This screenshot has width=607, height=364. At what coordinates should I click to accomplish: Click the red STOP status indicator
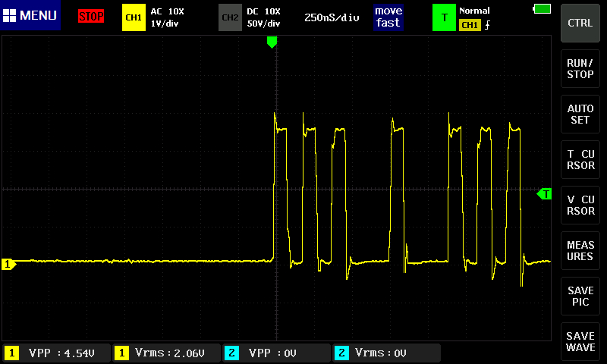pos(91,16)
